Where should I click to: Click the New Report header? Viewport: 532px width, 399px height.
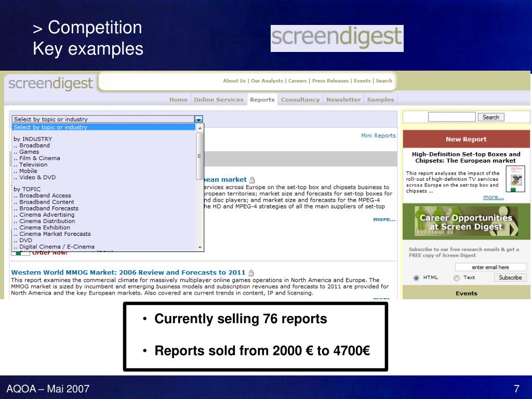[x=466, y=139]
